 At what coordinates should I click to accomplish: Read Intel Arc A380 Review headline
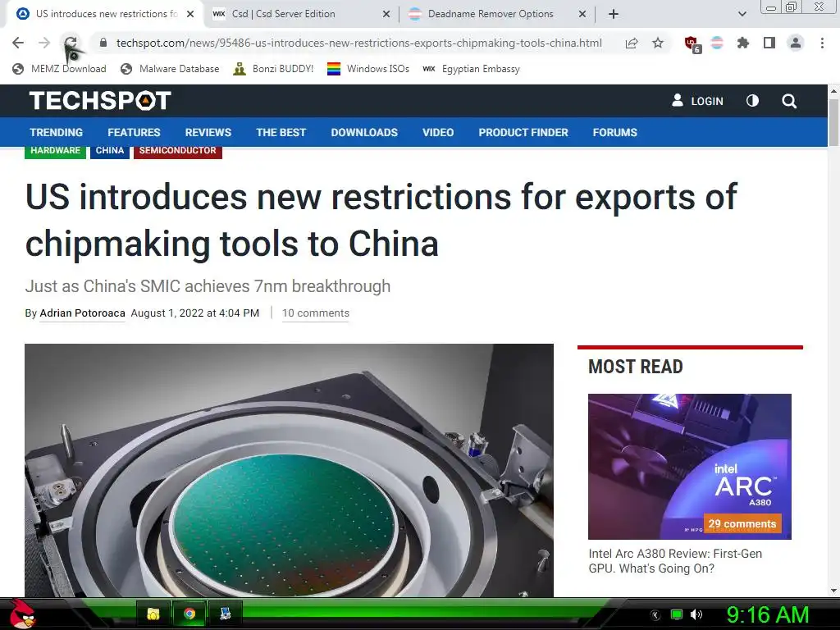click(x=675, y=561)
